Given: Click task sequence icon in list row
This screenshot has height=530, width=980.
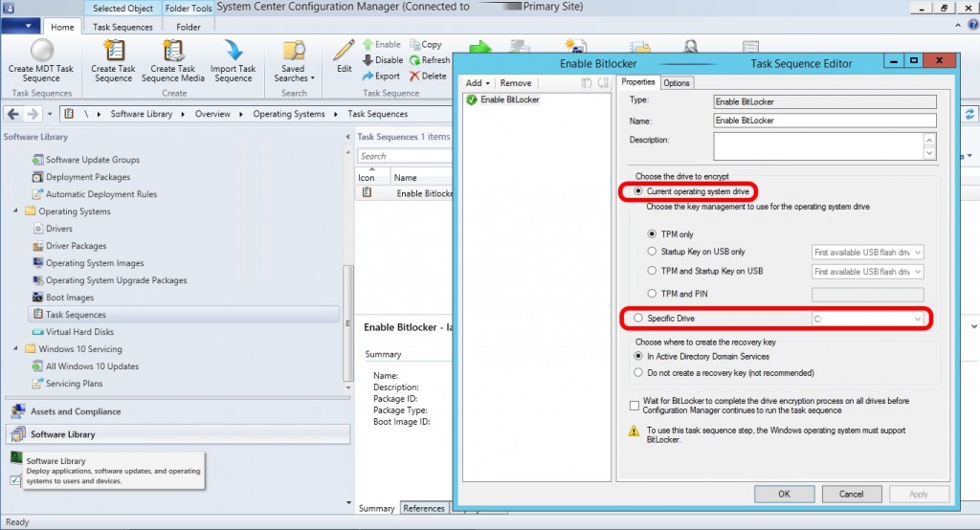Looking at the screenshot, I should coord(367,193).
